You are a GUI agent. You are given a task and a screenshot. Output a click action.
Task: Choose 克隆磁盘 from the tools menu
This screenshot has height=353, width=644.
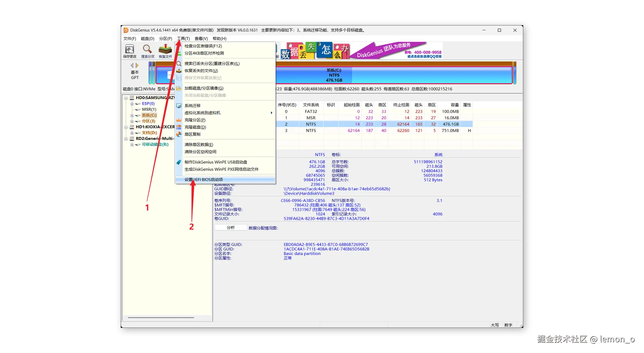[225, 127]
